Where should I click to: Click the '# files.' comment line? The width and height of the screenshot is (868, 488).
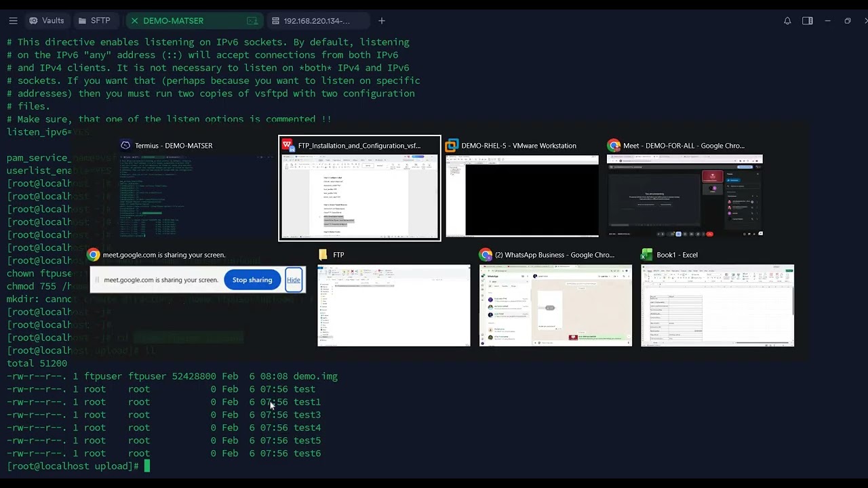[28, 106]
